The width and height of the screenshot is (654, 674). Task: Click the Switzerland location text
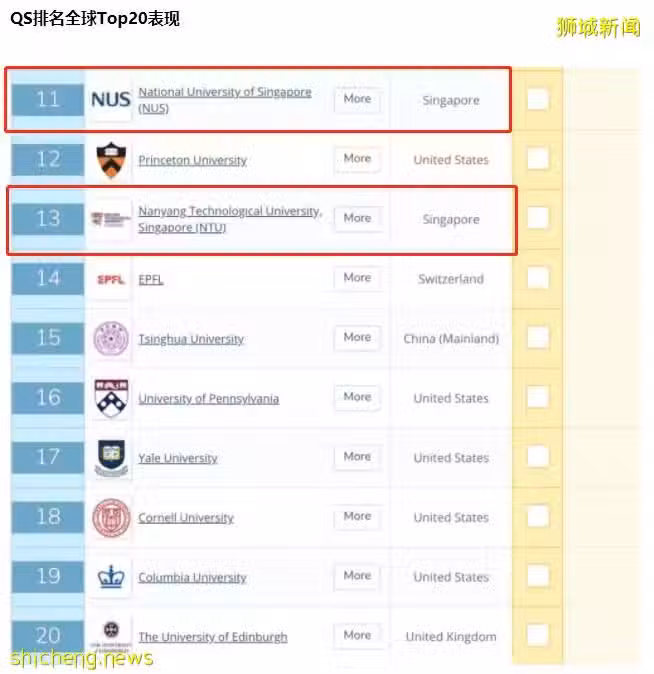(x=451, y=279)
